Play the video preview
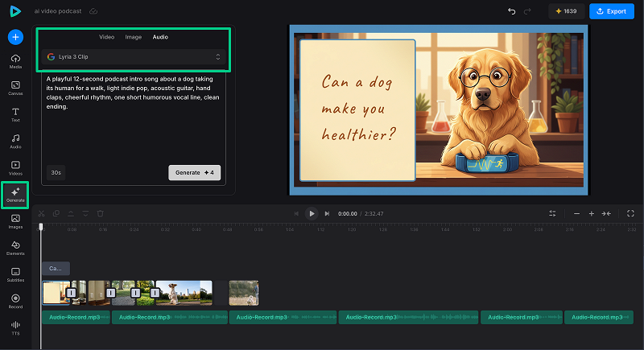The width and height of the screenshot is (644, 350). click(x=312, y=213)
